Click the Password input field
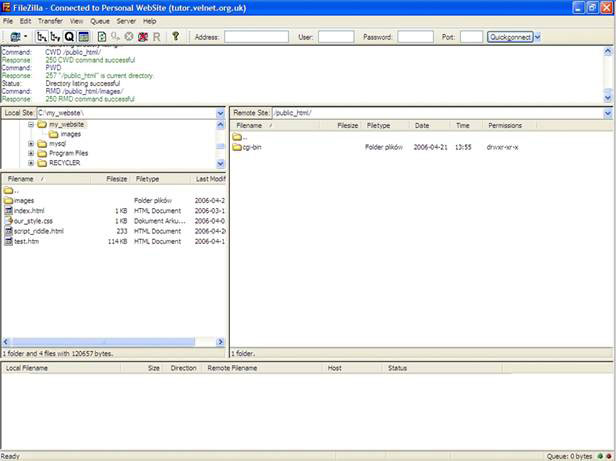The width and height of the screenshot is (616, 461). (415, 37)
